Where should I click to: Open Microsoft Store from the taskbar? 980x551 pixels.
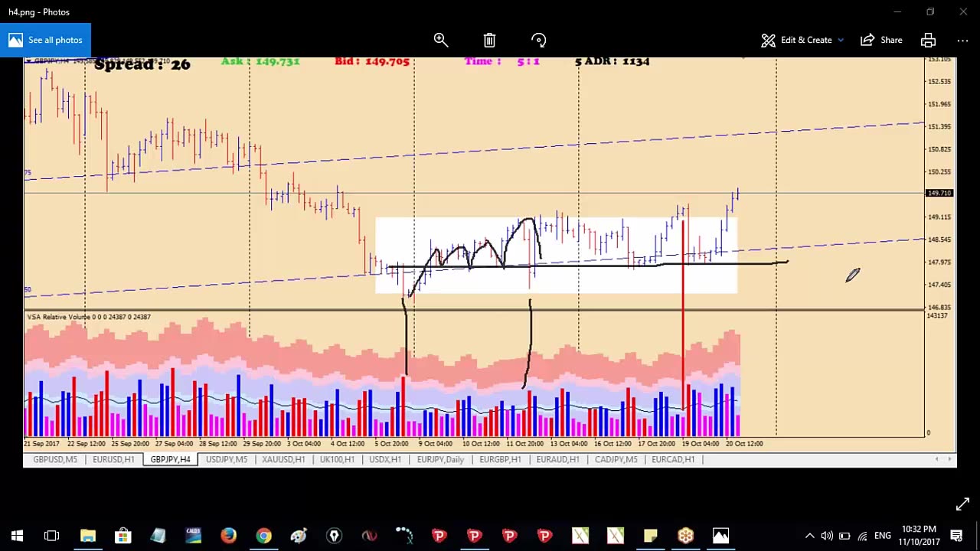pyautogui.click(x=122, y=536)
